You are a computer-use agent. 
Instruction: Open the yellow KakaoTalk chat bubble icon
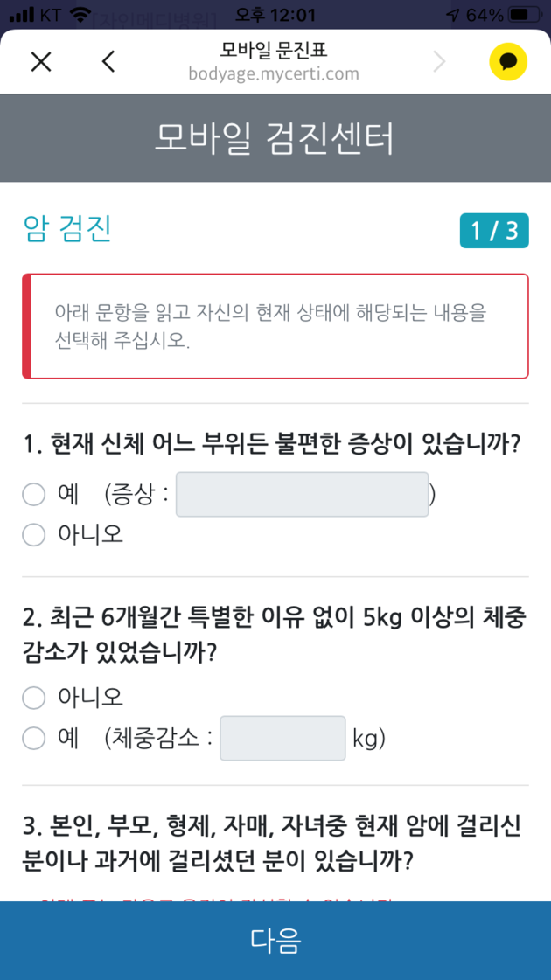coord(508,62)
